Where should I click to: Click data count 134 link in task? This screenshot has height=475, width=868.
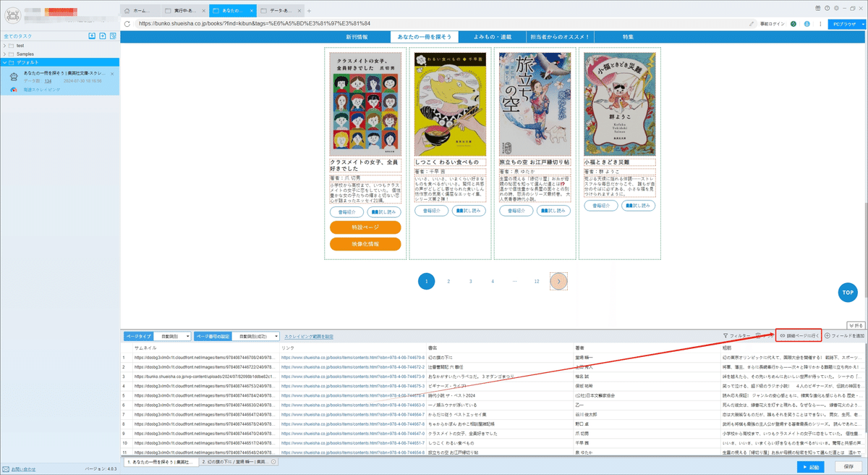pyautogui.click(x=48, y=82)
